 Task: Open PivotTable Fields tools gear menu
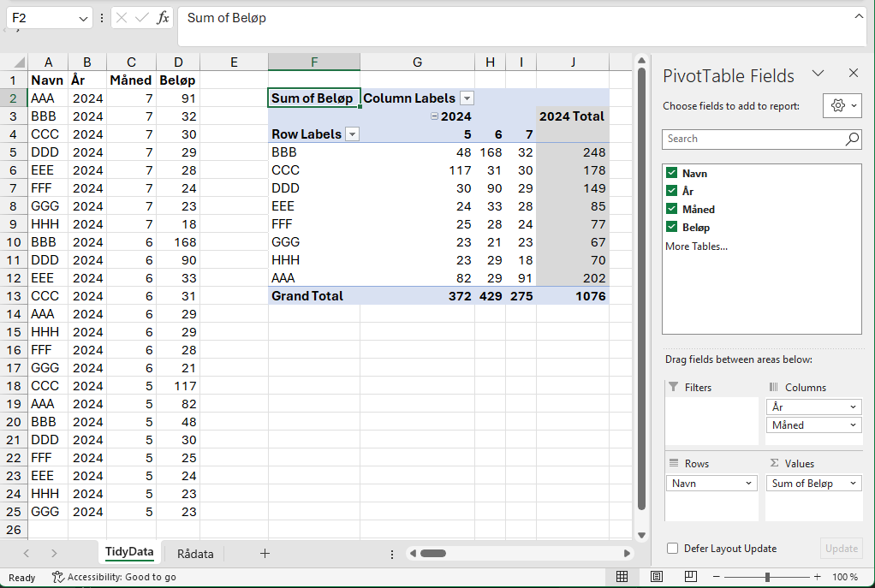(x=842, y=105)
